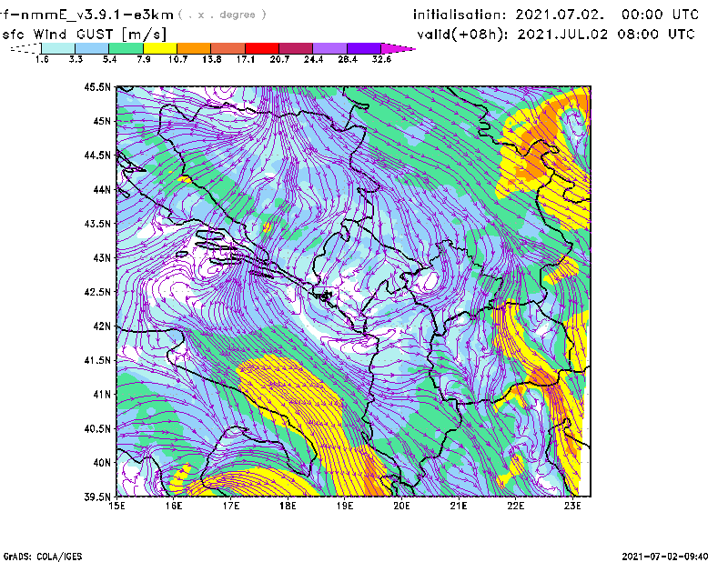
Task: Click legend value 20.7
Action: pyautogui.click(x=279, y=59)
